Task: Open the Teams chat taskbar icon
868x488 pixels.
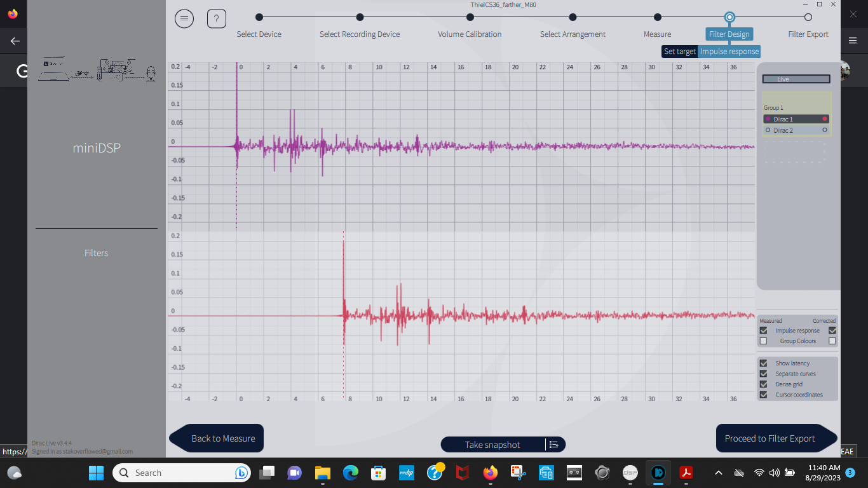Action: click(295, 473)
